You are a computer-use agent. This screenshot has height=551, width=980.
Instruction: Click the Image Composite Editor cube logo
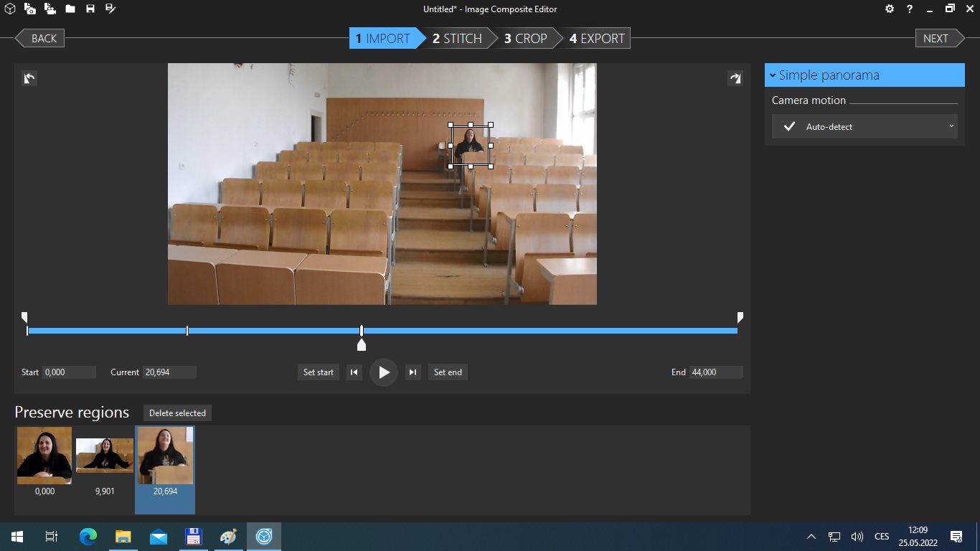pyautogui.click(x=10, y=9)
